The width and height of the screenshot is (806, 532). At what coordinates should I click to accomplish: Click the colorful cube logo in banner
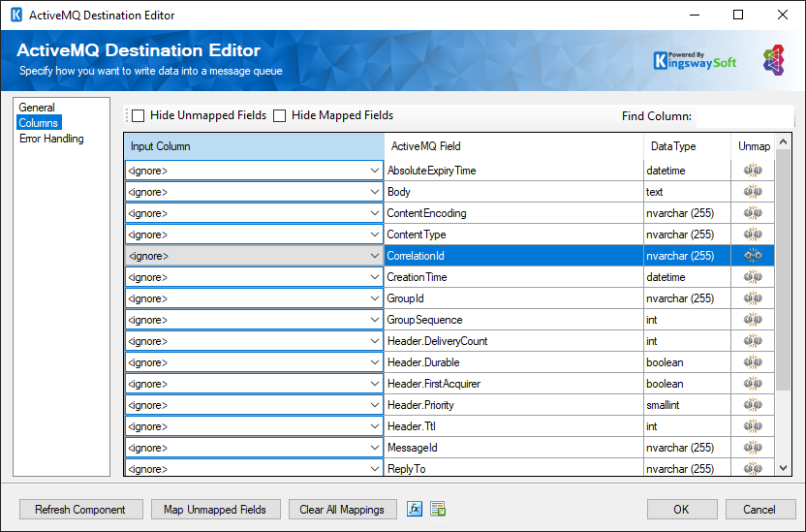774,60
